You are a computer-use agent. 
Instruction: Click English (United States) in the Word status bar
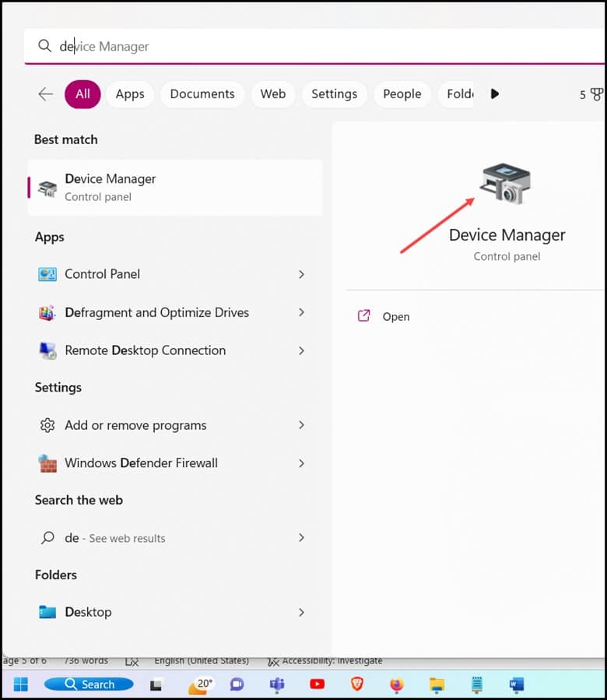coord(202,660)
